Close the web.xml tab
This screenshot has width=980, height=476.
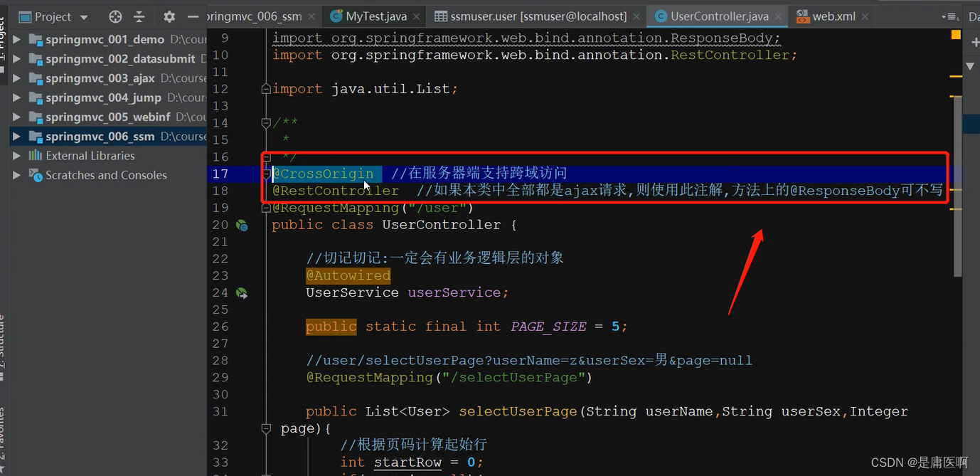tap(864, 16)
